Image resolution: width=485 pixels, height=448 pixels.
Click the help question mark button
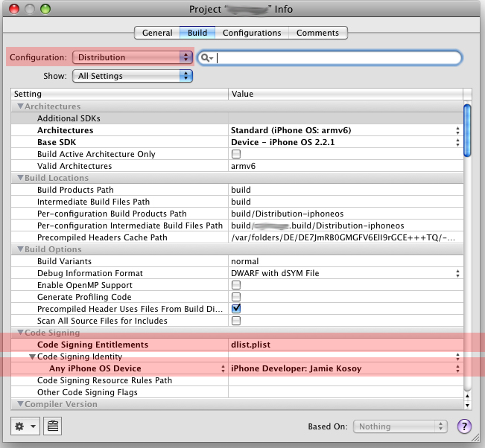[463, 426]
